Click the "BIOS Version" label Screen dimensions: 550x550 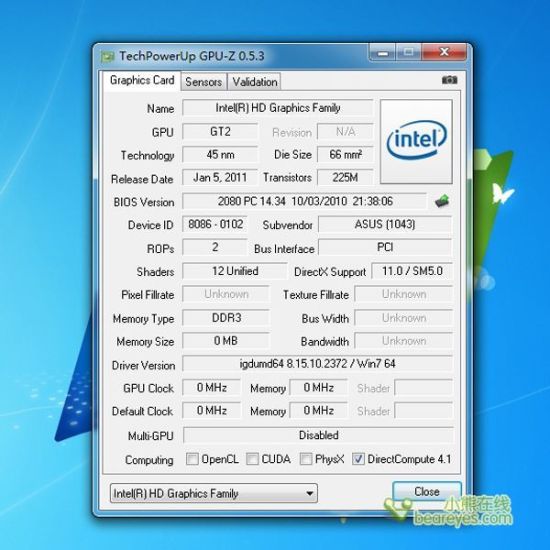pos(144,202)
